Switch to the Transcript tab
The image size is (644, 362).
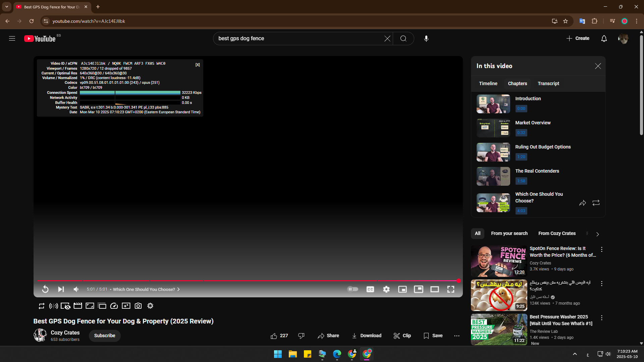click(x=548, y=83)
